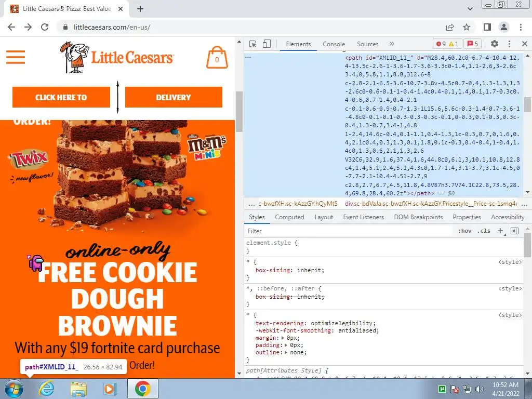Open the Computed pane tab
Screen dimensions: 532x399
coord(289,217)
